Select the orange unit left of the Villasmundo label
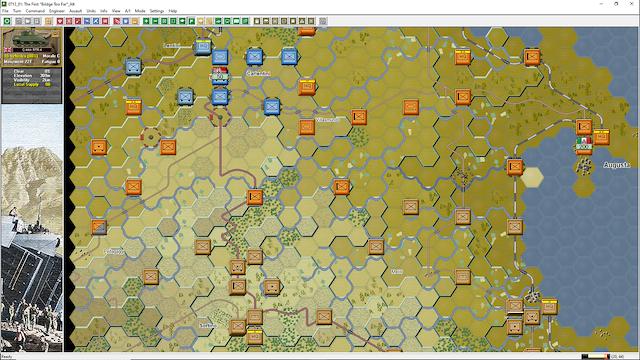This screenshot has width=640, height=360. (x=307, y=127)
